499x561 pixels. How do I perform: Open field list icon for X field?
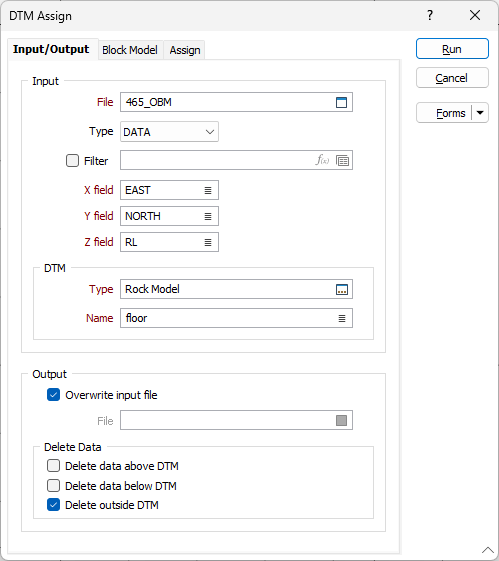coord(208,190)
